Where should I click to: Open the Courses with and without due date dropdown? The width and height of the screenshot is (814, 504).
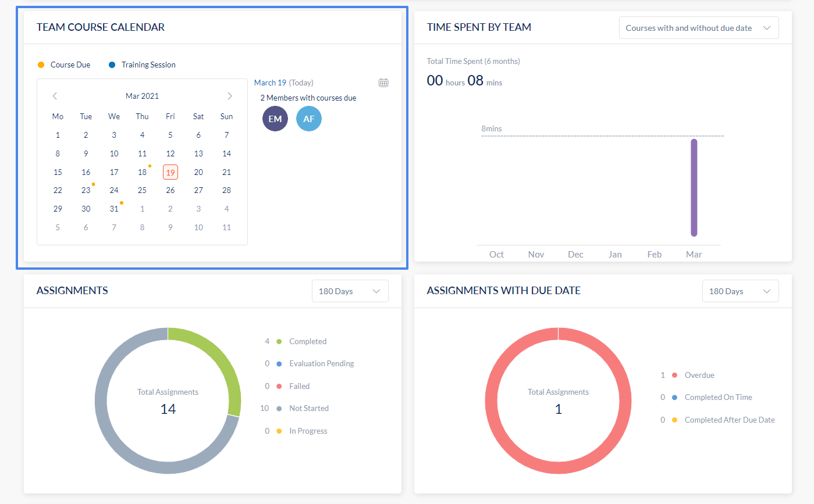pos(699,28)
